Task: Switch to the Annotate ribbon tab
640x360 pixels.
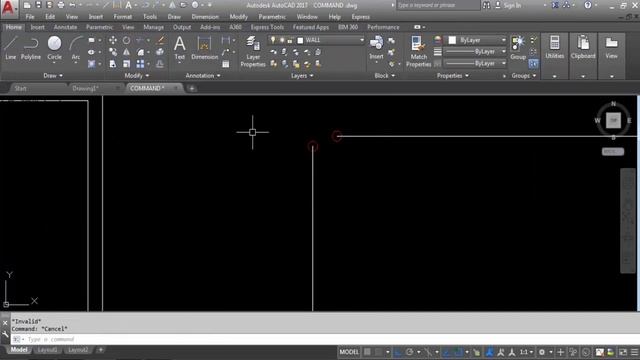Action: [x=65, y=27]
